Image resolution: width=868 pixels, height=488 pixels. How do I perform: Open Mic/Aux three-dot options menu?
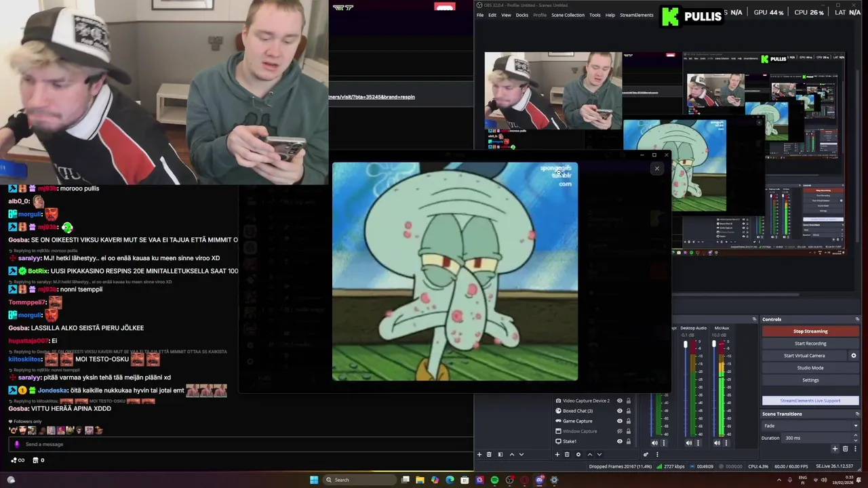(x=726, y=443)
